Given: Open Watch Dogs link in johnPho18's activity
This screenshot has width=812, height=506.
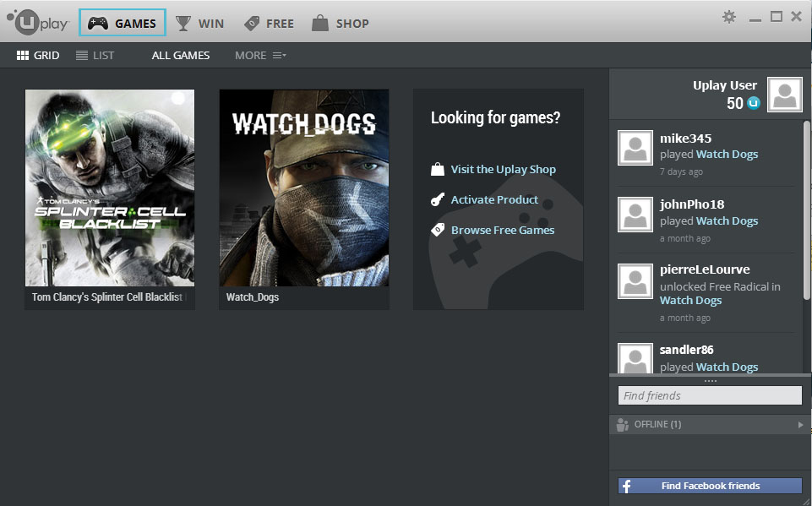Looking at the screenshot, I should [727, 221].
